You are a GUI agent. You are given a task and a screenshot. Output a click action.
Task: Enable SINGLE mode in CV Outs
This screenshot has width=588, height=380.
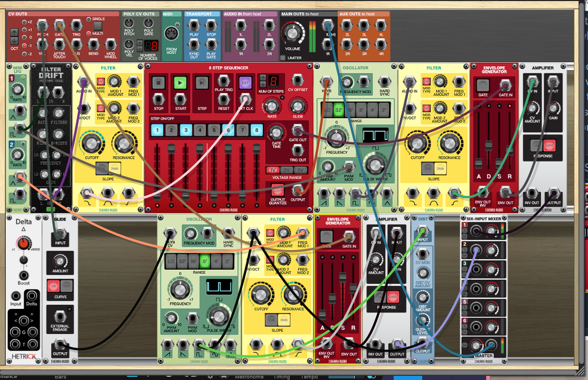(89, 19)
